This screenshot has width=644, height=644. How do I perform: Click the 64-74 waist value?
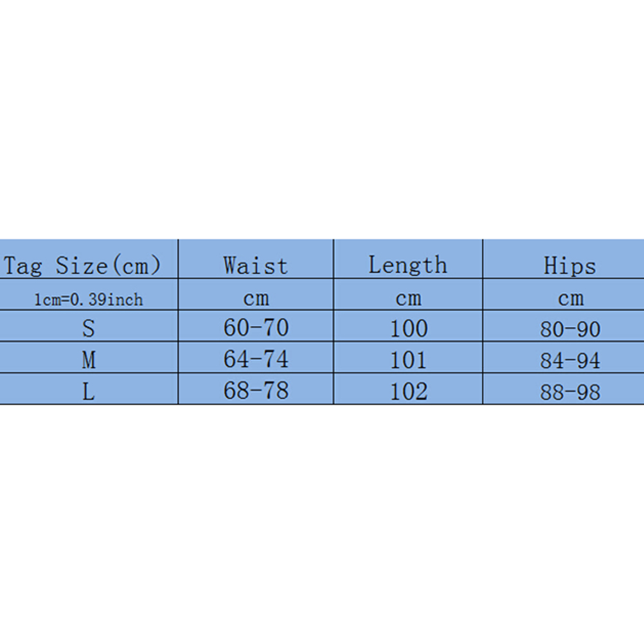tap(256, 359)
